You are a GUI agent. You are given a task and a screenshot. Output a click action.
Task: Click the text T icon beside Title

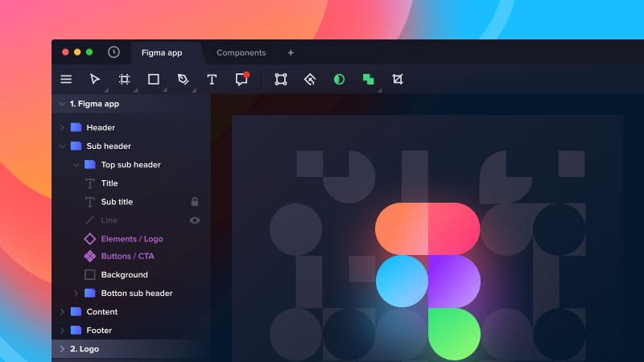click(90, 183)
